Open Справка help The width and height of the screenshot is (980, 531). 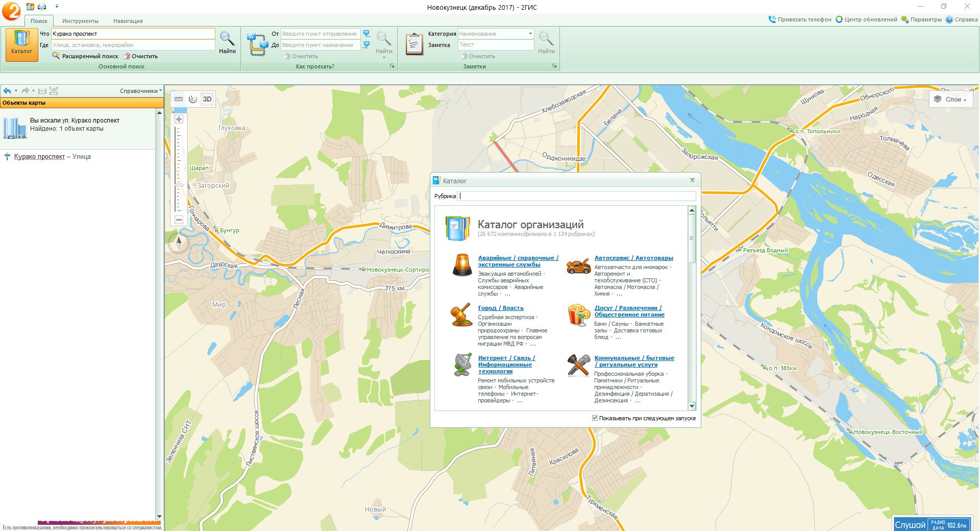pyautogui.click(x=962, y=19)
